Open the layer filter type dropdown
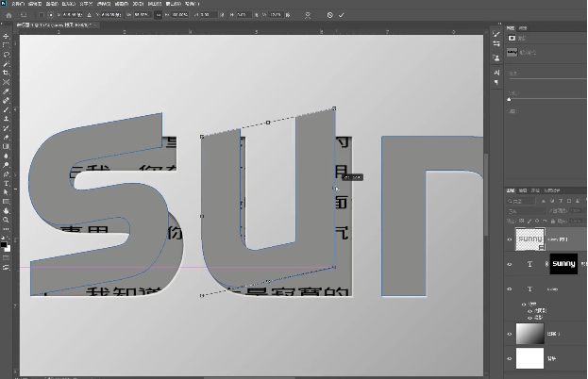 522,201
